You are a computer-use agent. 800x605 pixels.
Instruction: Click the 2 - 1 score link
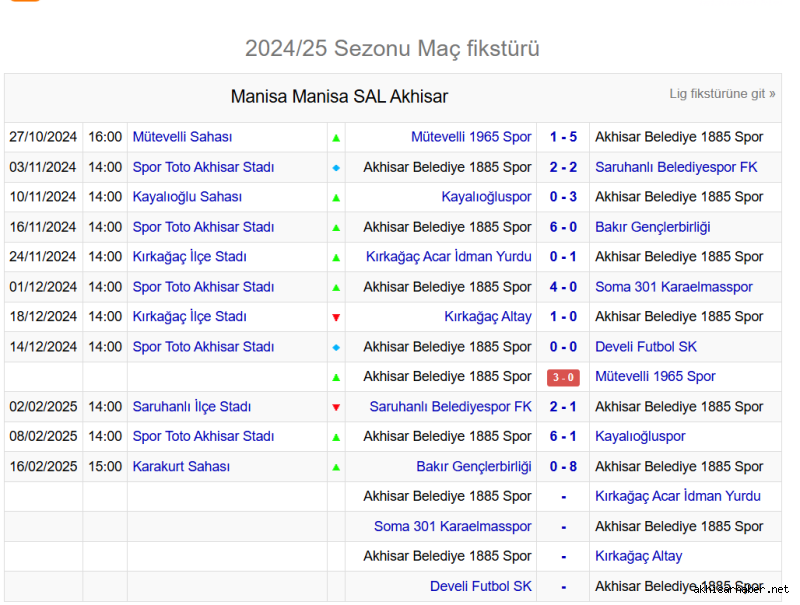pos(563,407)
